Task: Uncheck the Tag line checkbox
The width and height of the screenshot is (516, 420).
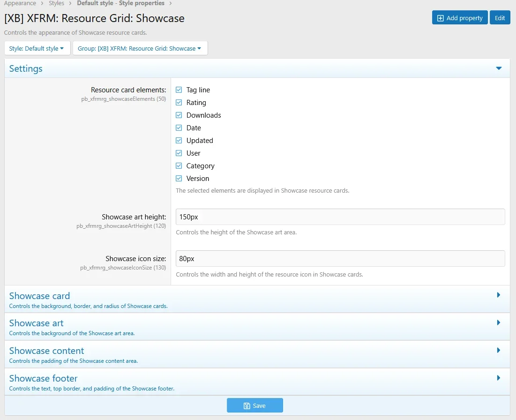Action: [179, 90]
